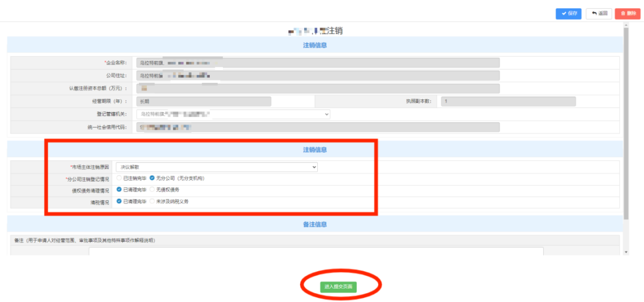This screenshot has height=302, width=644.
Task: Select 已清理完毕 for 债权债务清理情况
Action: point(119,190)
